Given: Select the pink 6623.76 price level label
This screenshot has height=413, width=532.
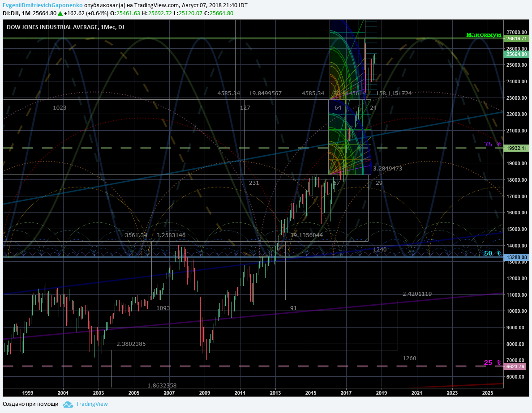Looking at the screenshot, I should 515,366.
